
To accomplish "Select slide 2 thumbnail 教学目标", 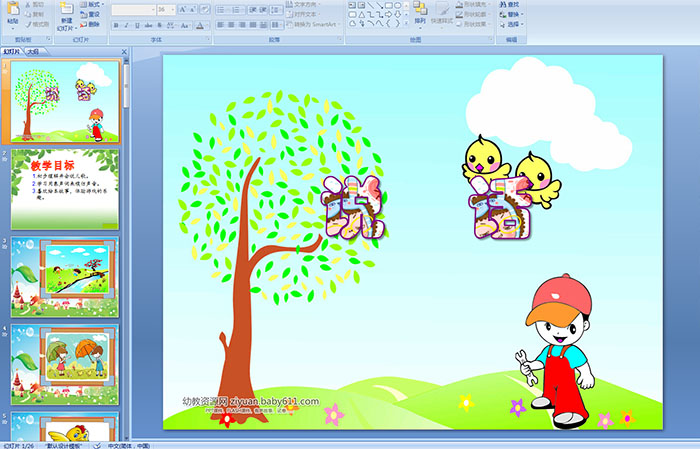I will coord(65,189).
